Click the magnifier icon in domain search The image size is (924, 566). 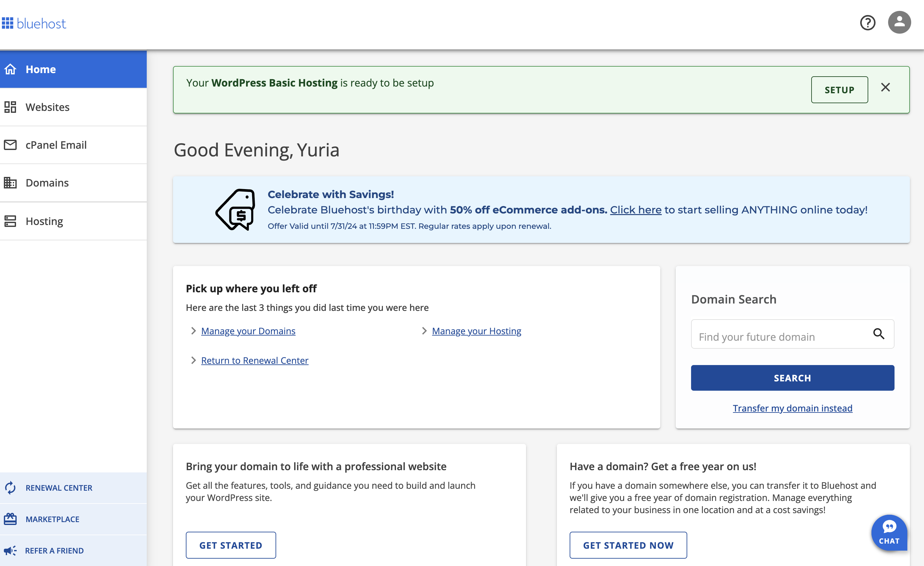(879, 334)
